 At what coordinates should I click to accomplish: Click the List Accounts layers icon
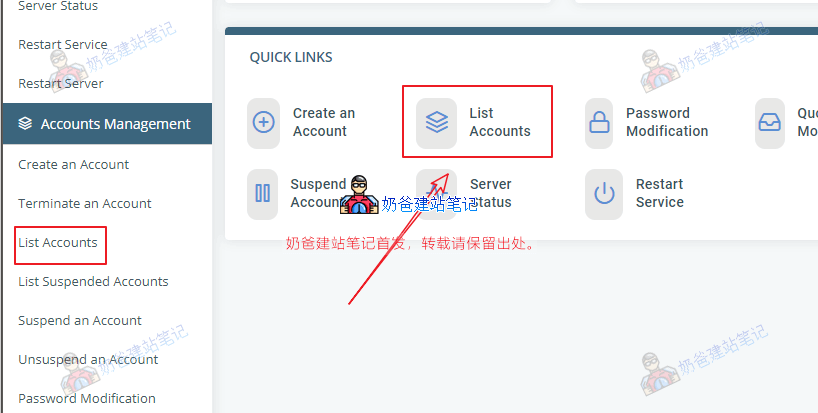[x=437, y=123]
